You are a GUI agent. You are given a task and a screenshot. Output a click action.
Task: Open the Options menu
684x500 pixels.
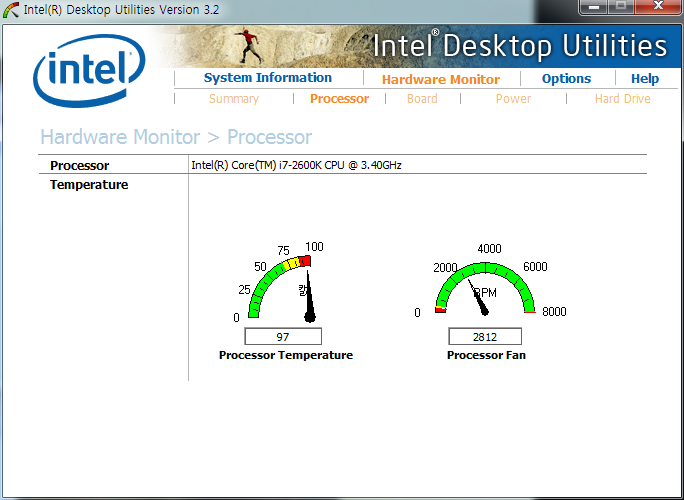(566, 79)
